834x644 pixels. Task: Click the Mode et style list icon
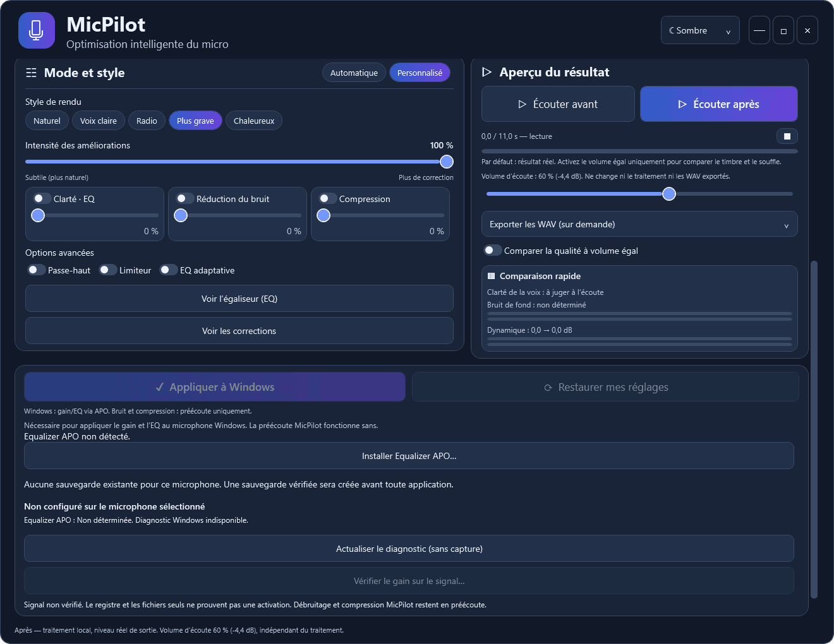pos(31,73)
